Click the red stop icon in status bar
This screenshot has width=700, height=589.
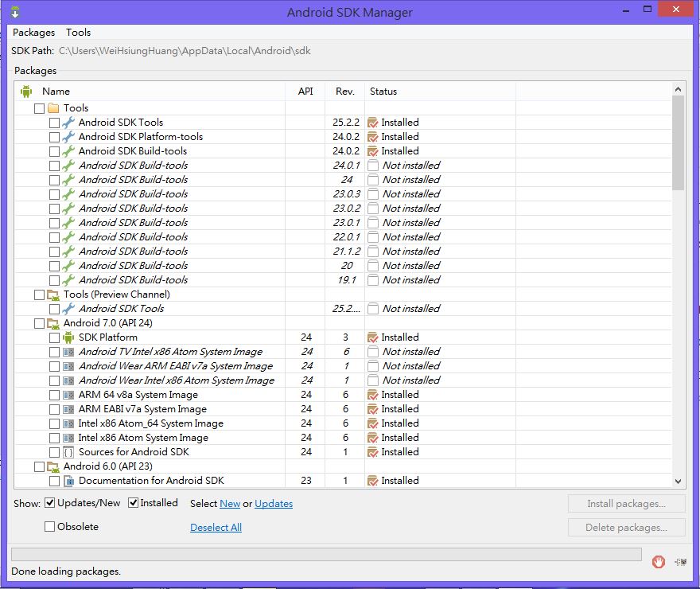click(x=658, y=561)
